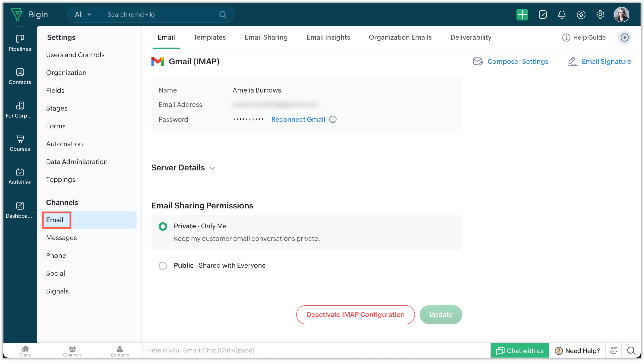Screen dimensions: 644x361
Task: Click Deactivate IMAP Configuration button
Action: [x=355, y=314]
